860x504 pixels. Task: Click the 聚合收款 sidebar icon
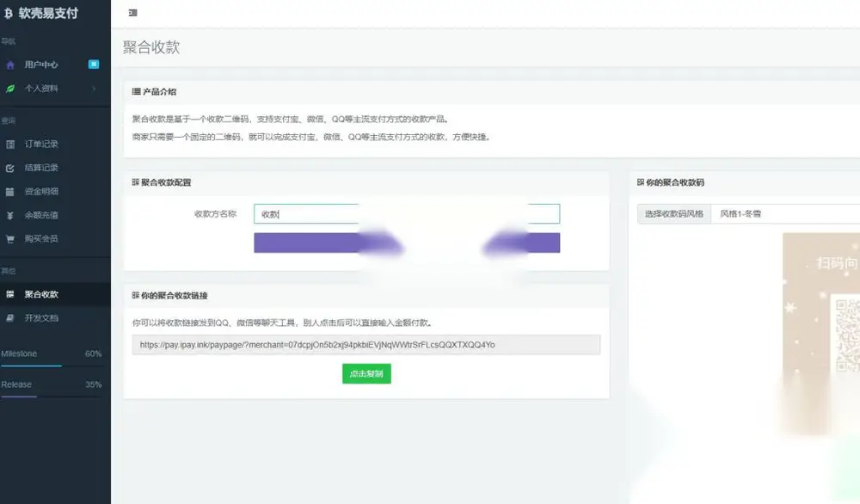click(x=9, y=294)
